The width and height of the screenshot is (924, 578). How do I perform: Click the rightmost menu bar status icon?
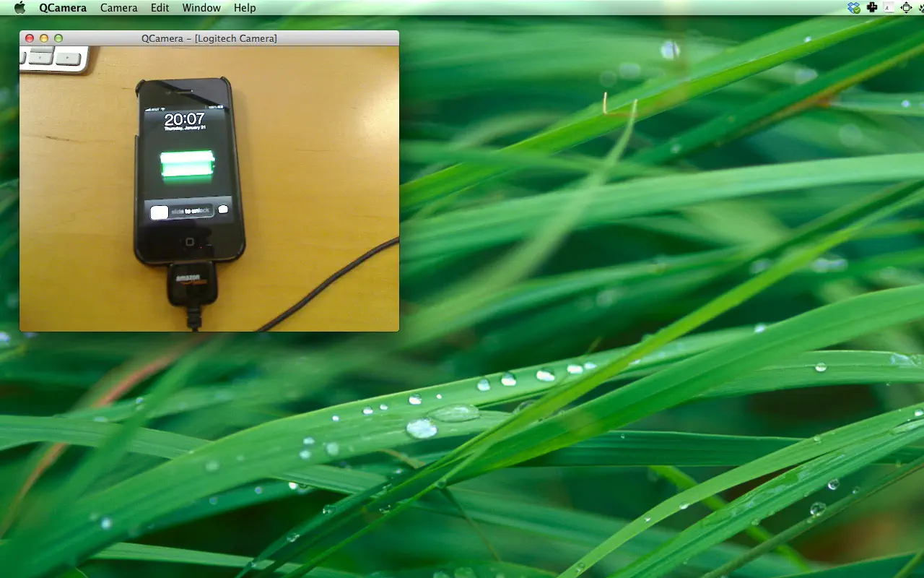pos(921,7)
